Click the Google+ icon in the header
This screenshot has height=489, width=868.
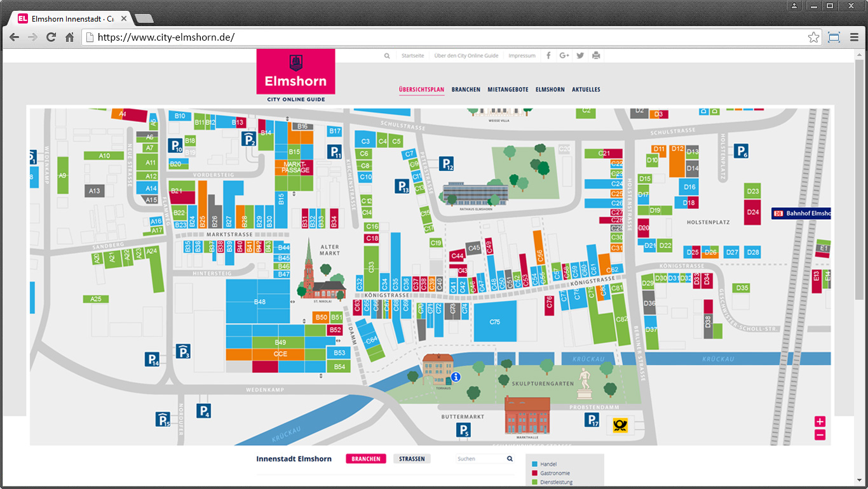pyautogui.click(x=564, y=55)
